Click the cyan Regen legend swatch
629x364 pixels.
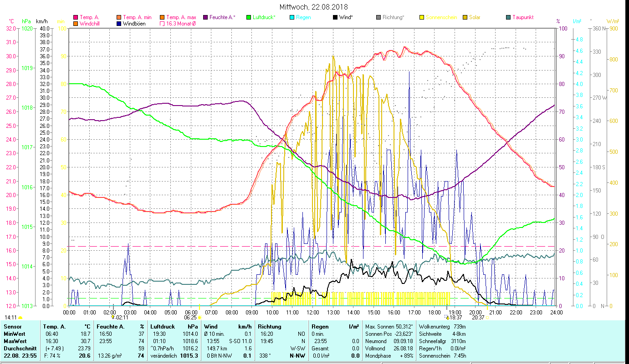pos(292,17)
